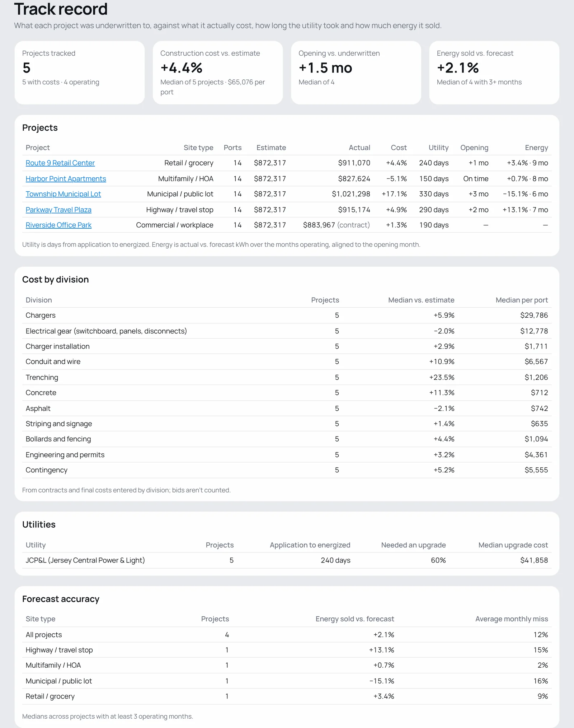Click the $41,858 median upgrade cost
574x728 pixels.
534,560
